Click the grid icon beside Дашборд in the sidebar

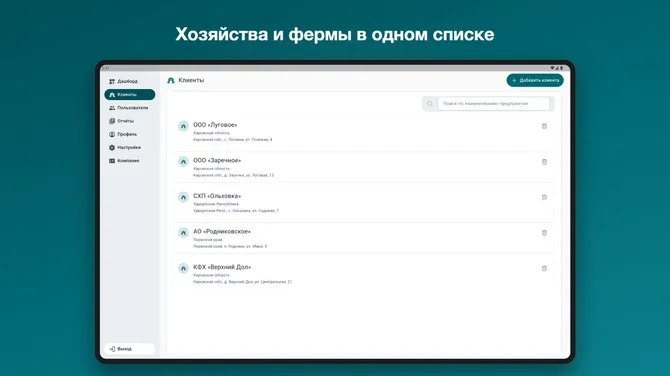(112, 81)
